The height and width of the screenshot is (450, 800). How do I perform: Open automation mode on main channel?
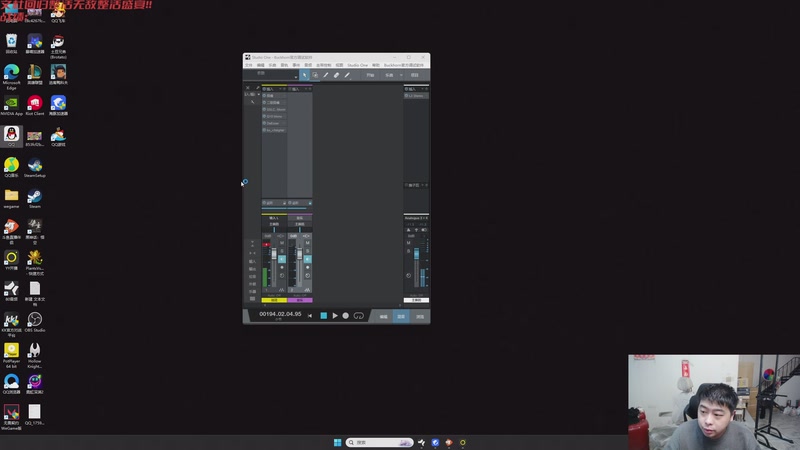click(x=416, y=295)
